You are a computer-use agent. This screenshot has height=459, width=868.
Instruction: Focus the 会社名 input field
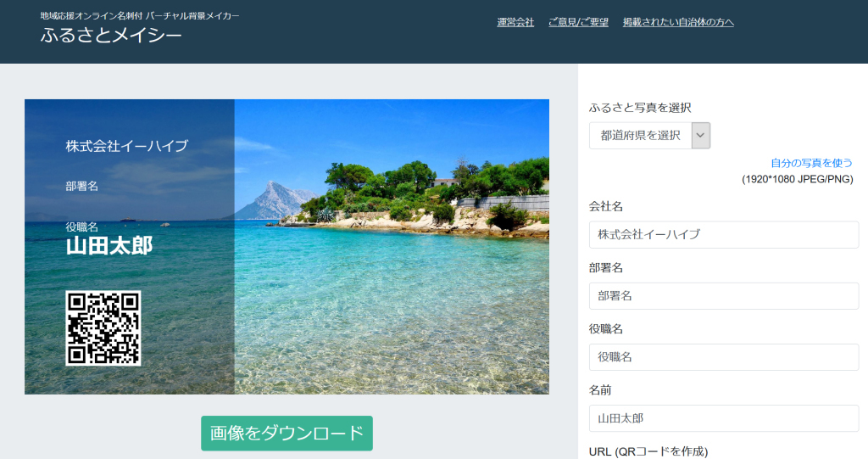tap(723, 235)
